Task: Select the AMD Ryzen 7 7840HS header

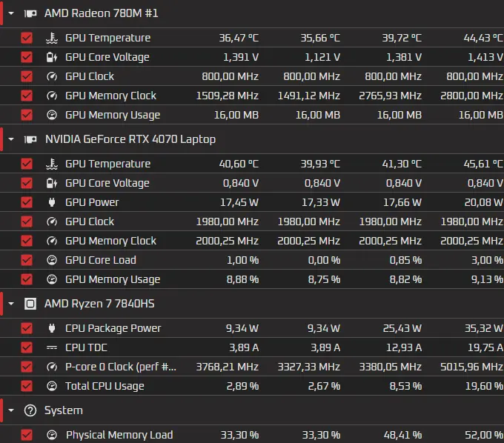Action: [x=99, y=304]
